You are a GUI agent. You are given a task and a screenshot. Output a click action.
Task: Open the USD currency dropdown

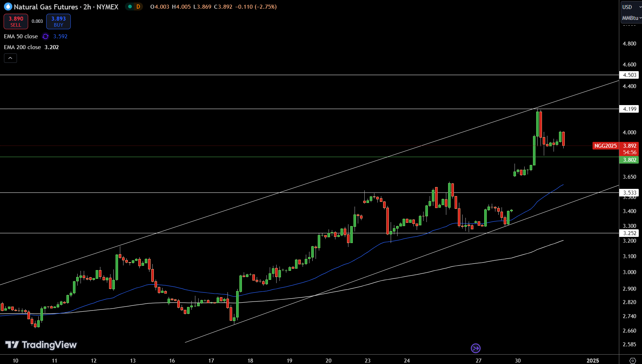click(x=631, y=7)
